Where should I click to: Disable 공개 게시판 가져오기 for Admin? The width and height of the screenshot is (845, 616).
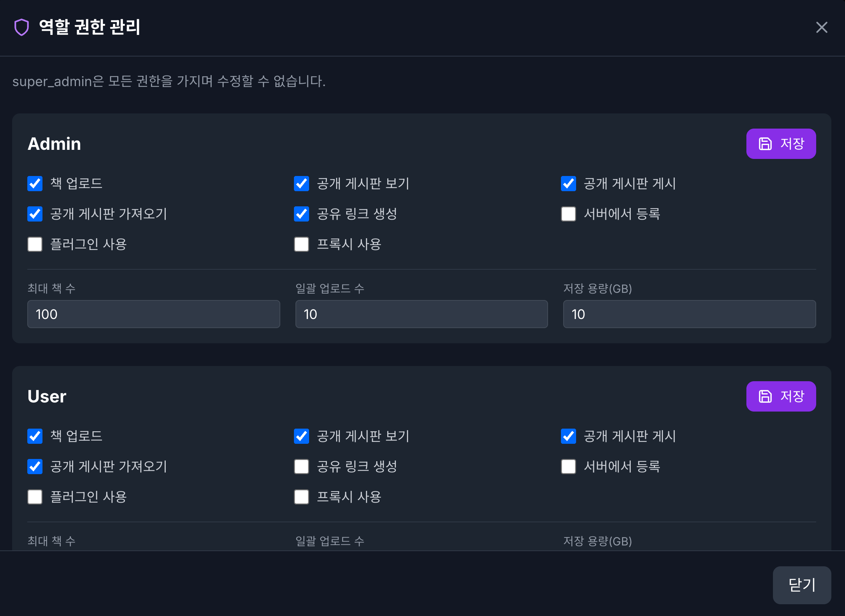(x=35, y=214)
